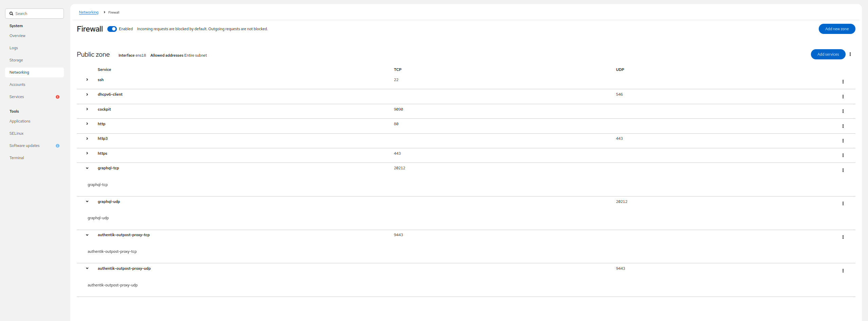This screenshot has height=321, width=868.
Task: Open kebab menu for cockpit service row
Action: click(843, 111)
